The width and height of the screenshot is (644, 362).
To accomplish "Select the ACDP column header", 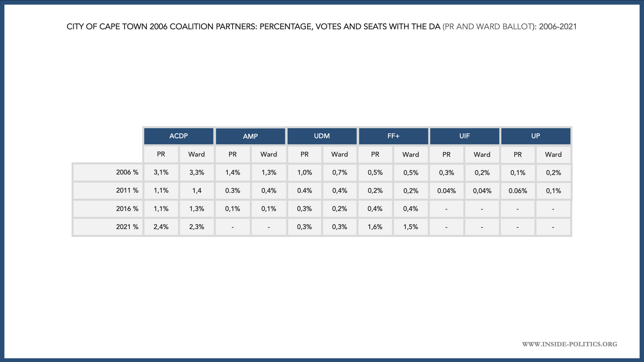I will pyautogui.click(x=178, y=136).
